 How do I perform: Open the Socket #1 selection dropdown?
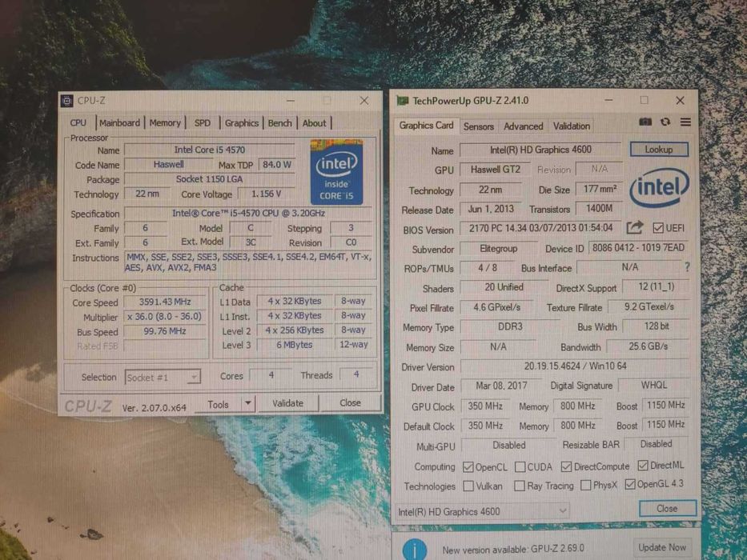(x=163, y=377)
